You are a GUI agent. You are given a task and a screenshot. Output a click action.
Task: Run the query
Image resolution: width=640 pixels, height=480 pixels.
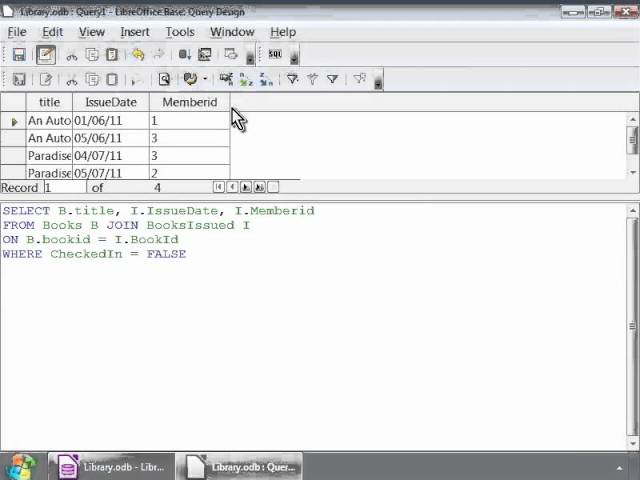184,55
